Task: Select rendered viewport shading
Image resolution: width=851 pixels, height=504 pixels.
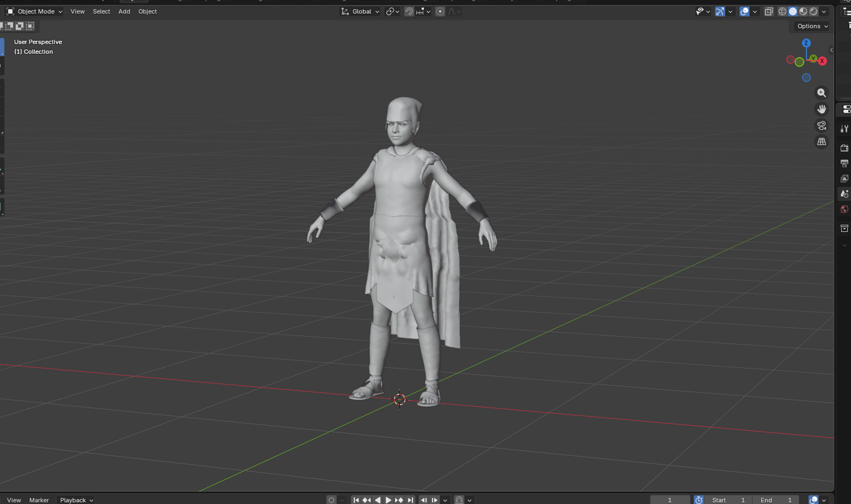Action: tap(814, 11)
